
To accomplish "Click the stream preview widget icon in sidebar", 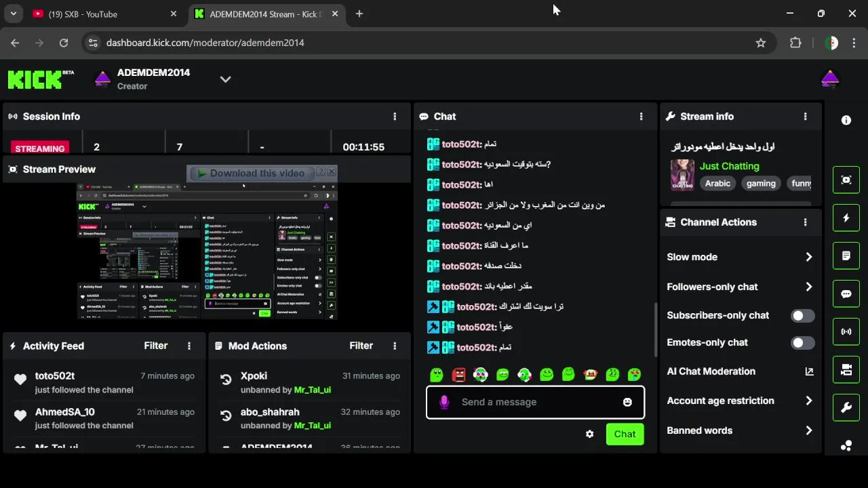I will pos(846,180).
